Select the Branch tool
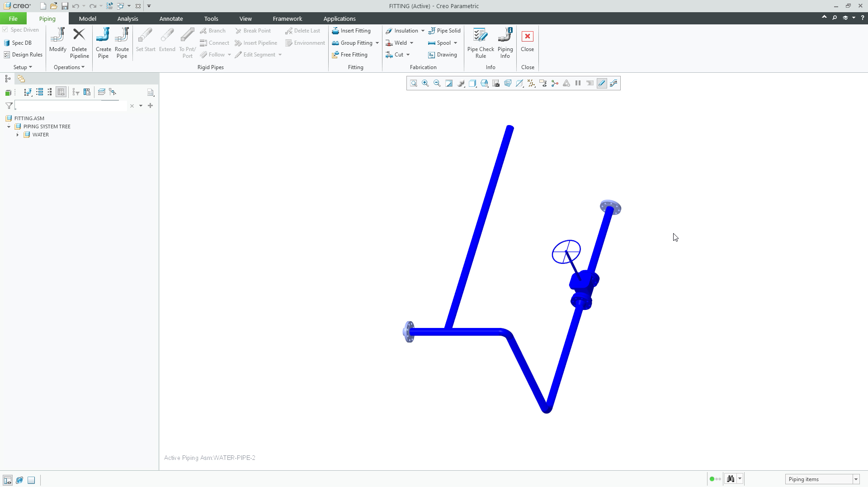 [x=212, y=31]
